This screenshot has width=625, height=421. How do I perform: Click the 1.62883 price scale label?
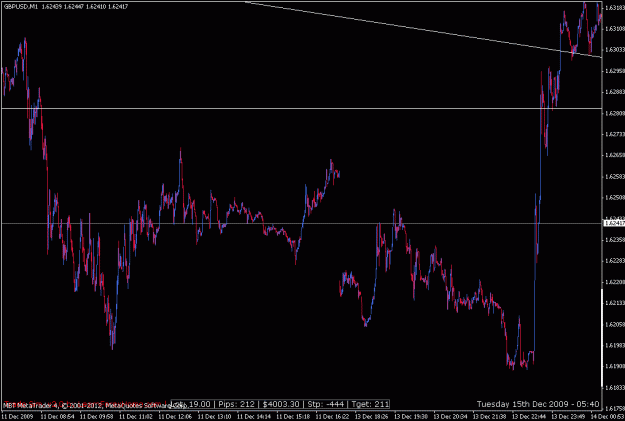615,92
